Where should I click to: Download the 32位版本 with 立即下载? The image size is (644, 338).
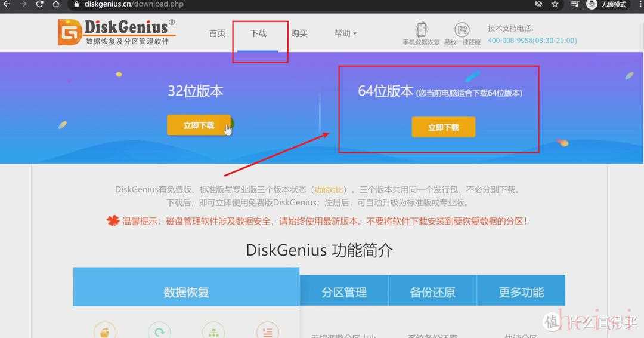(x=199, y=125)
